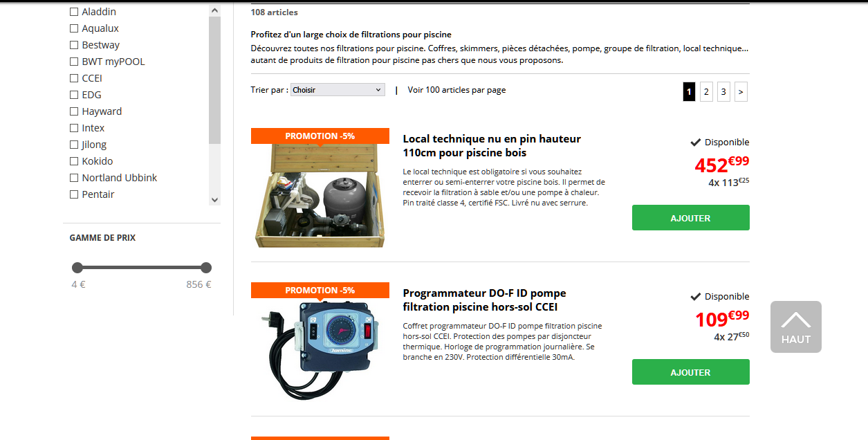This screenshot has width=868, height=440.
Task: Enable the Hayward brand checkbox
Action: click(74, 111)
